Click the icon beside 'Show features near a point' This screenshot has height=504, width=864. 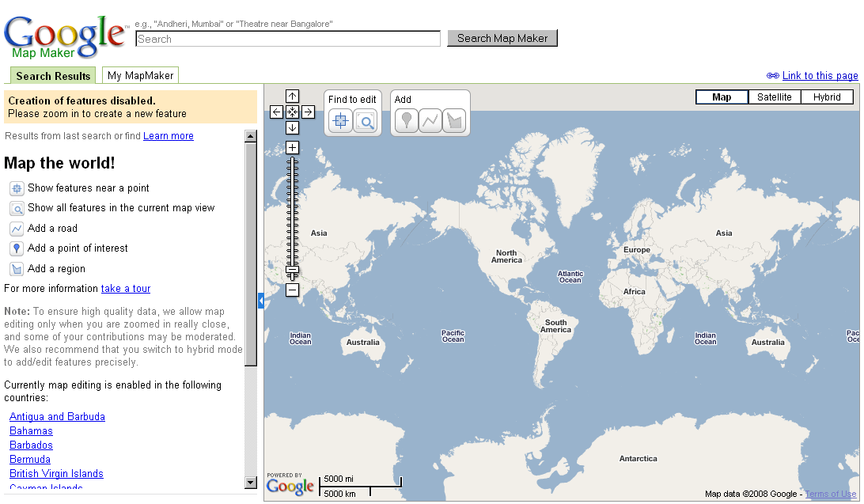[x=17, y=188]
